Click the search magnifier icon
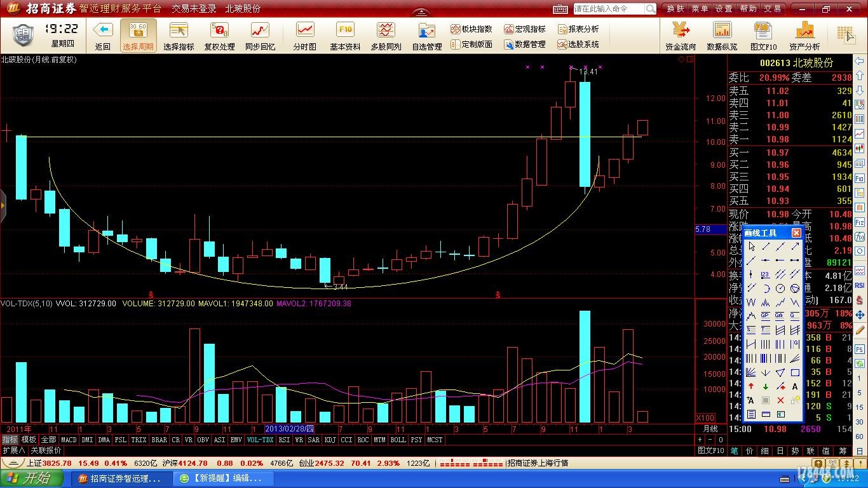This screenshot has width=868, height=488. [x=651, y=9]
